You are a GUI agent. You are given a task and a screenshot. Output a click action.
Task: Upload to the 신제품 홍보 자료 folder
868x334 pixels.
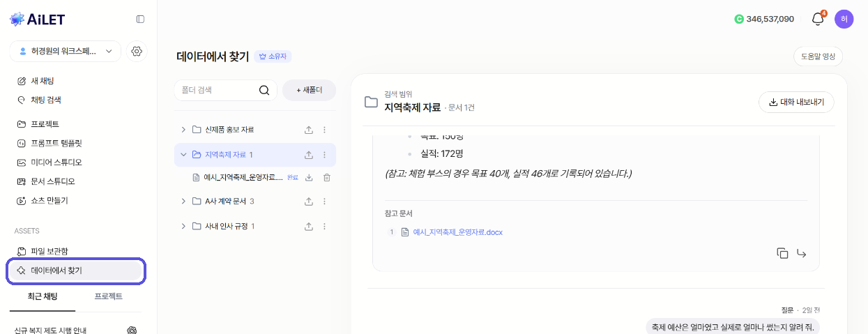click(x=309, y=130)
